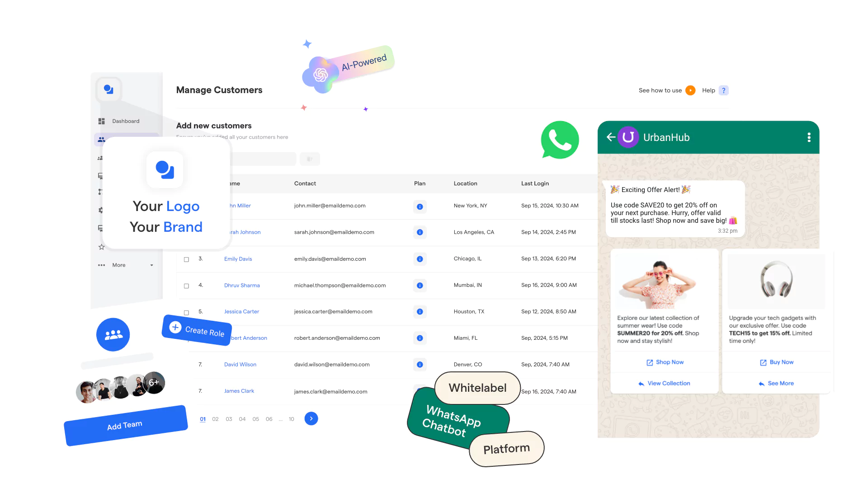Click Add Team button
Image resolution: width=868 pixels, height=488 pixels.
(x=125, y=425)
